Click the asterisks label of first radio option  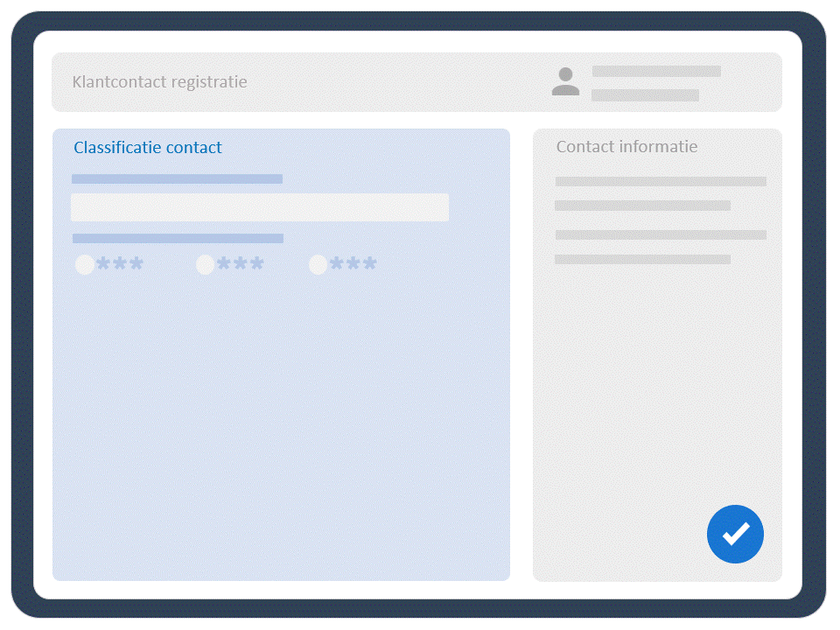coord(120,263)
